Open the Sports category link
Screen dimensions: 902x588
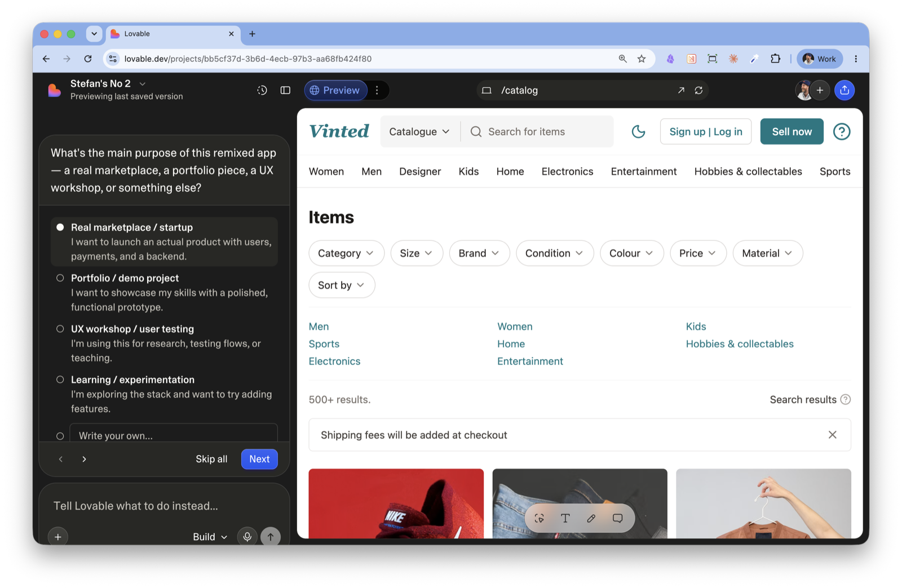click(324, 344)
